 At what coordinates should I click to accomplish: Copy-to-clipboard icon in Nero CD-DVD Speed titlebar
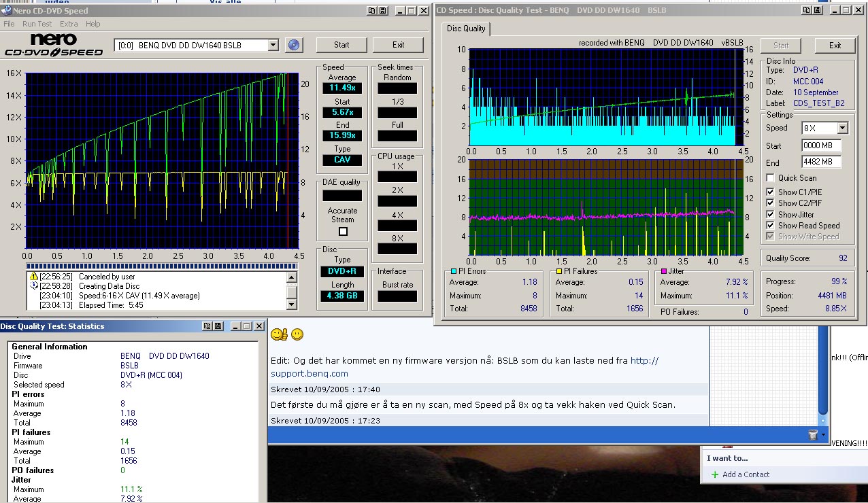[371, 10]
